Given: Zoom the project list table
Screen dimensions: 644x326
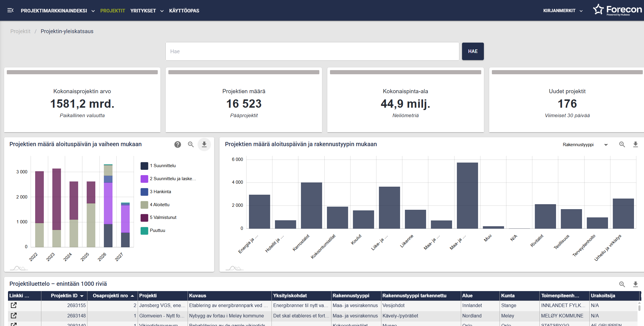Looking at the screenshot, I should coord(622,284).
